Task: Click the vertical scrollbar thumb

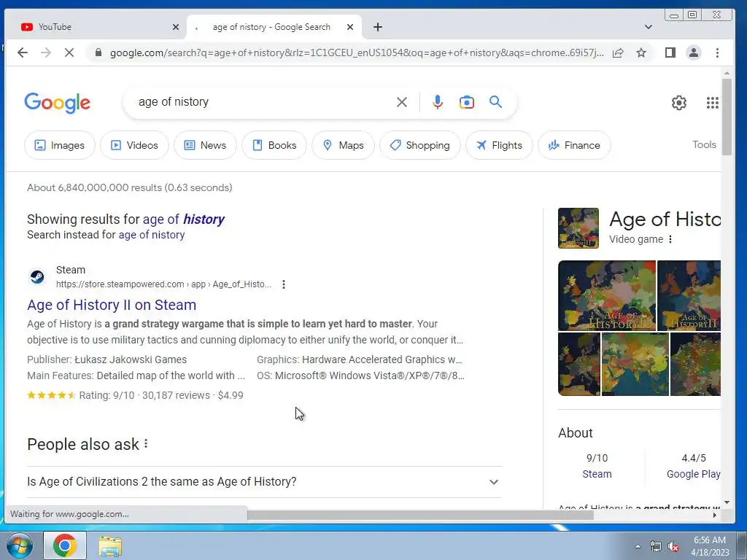Action: pyautogui.click(x=727, y=117)
